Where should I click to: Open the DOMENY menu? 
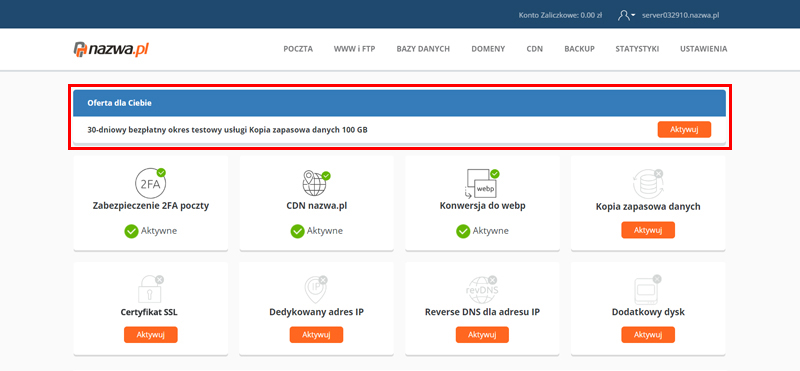[x=488, y=49]
